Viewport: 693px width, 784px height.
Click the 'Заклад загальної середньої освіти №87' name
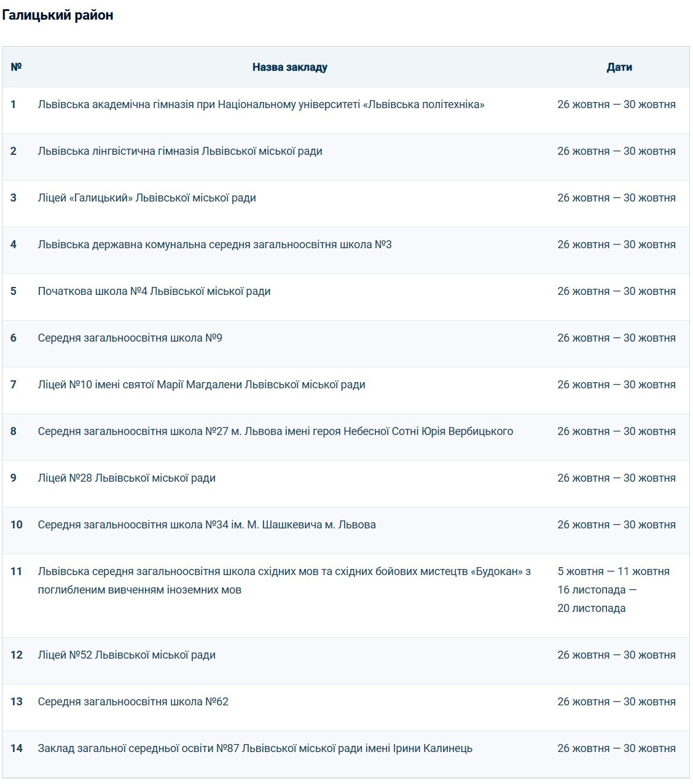click(255, 748)
